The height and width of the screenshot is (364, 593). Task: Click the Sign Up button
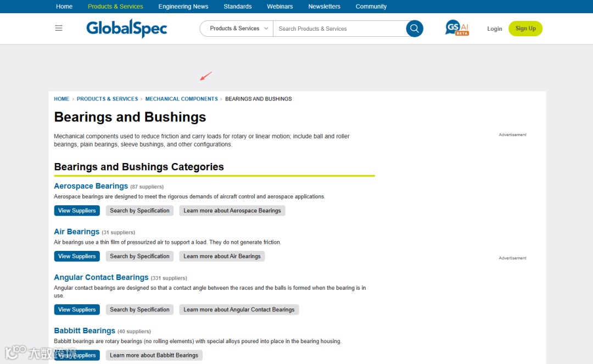click(525, 29)
